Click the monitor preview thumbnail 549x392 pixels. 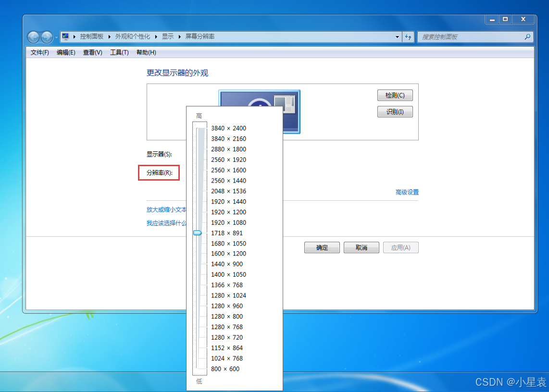pos(259,98)
